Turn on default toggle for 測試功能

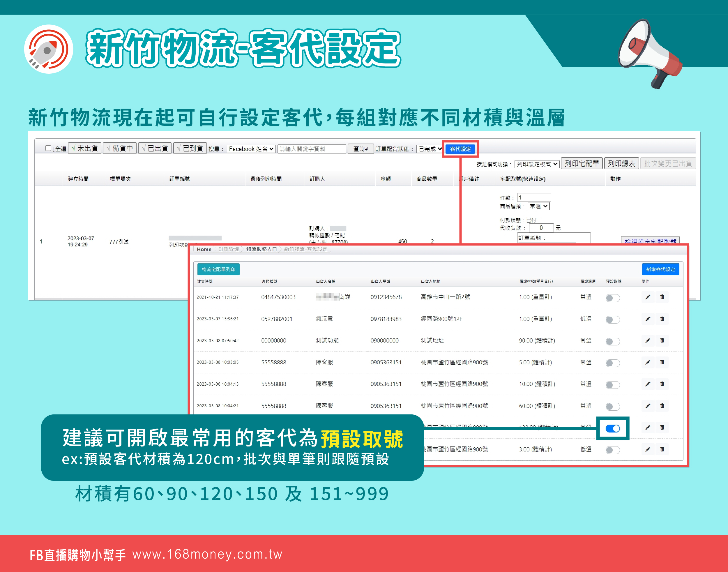point(613,342)
